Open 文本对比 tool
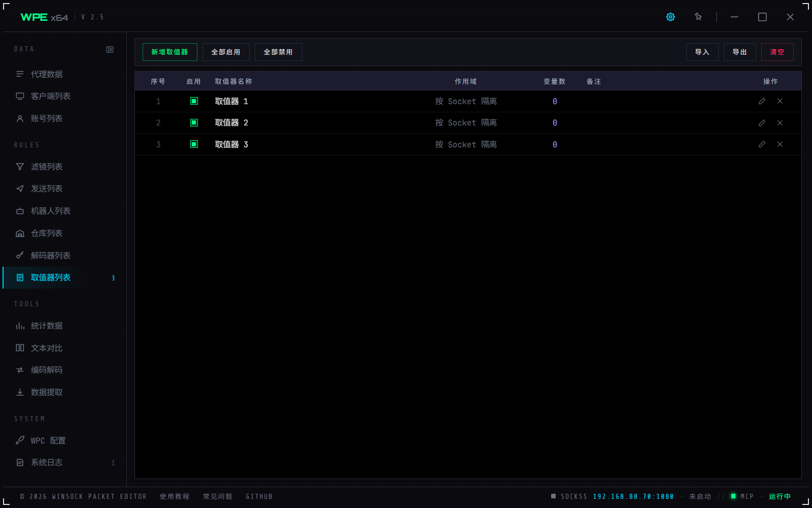This screenshot has height=508, width=812. coord(64,348)
